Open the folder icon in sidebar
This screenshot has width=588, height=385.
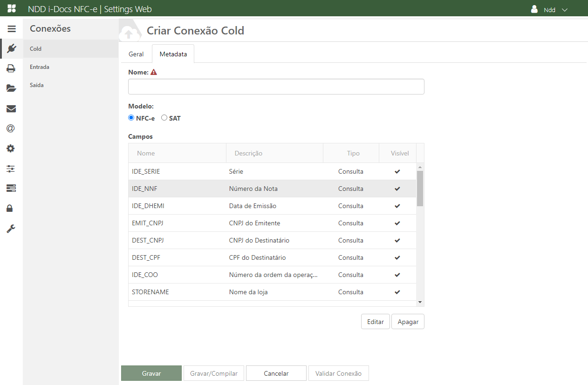coord(11,88)
